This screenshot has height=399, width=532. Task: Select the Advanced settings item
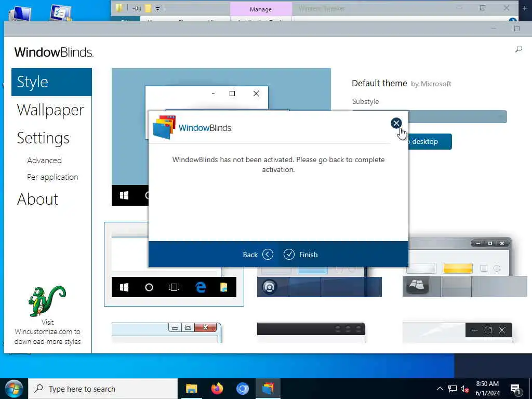pos(45,161)
